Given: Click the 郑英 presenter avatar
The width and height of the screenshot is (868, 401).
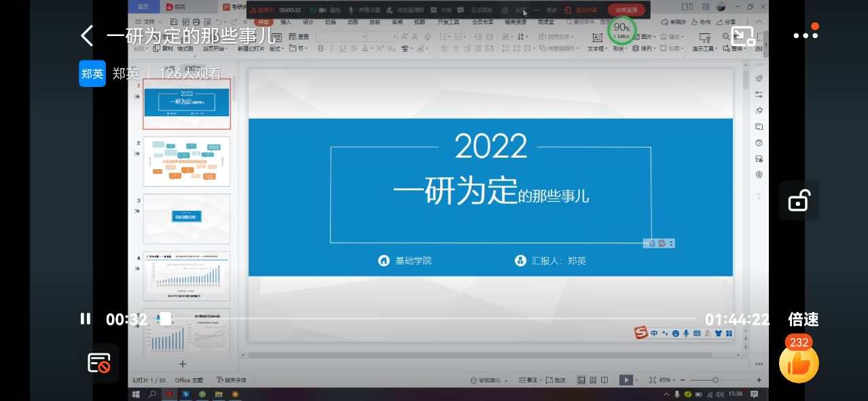Looking at the screenshot, I should tap(92, 73).
